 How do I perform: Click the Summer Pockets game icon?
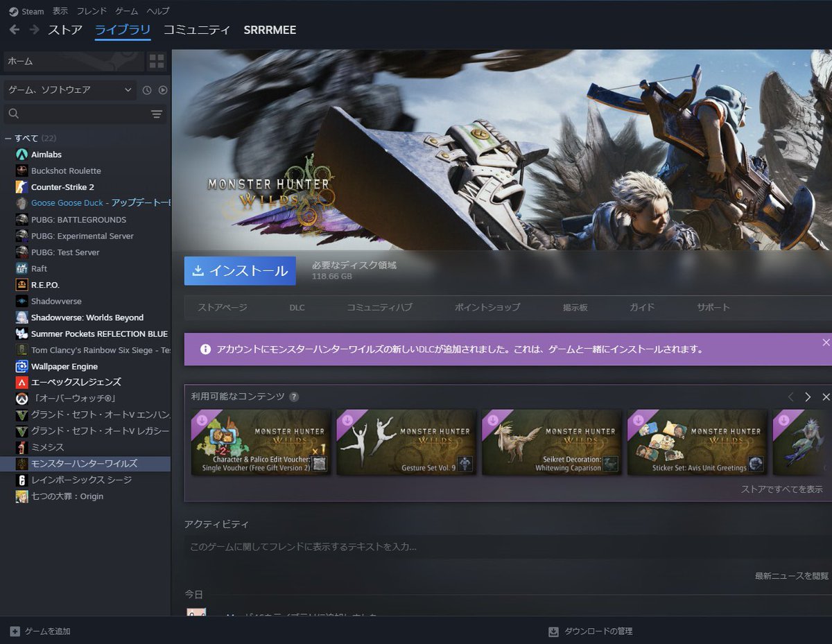[21, 334]
